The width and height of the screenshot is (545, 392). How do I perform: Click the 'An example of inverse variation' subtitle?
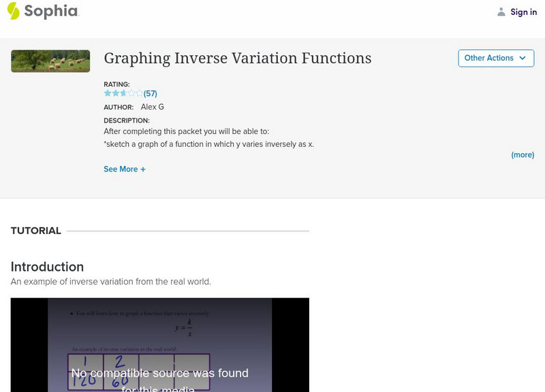click(110, 282)
